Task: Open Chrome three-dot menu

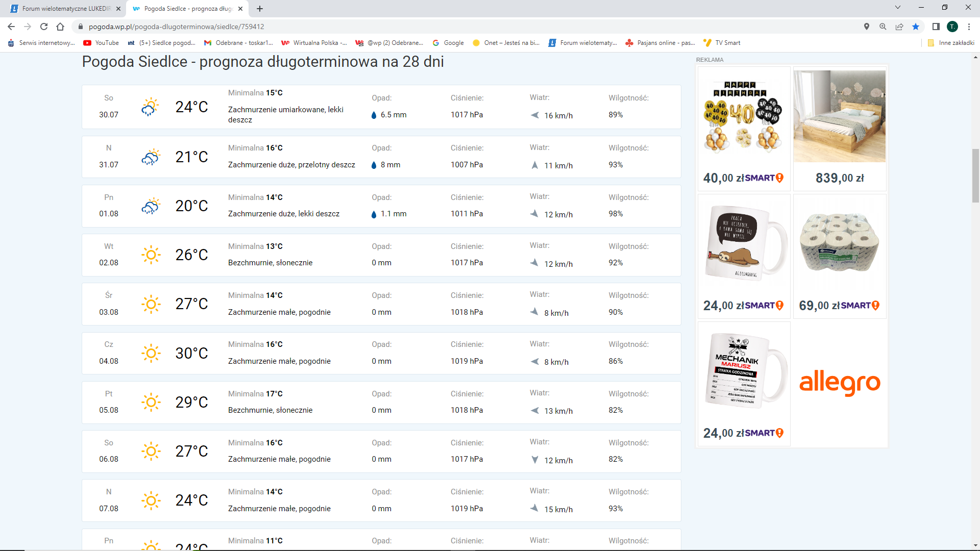Action: tap(969, 27)
